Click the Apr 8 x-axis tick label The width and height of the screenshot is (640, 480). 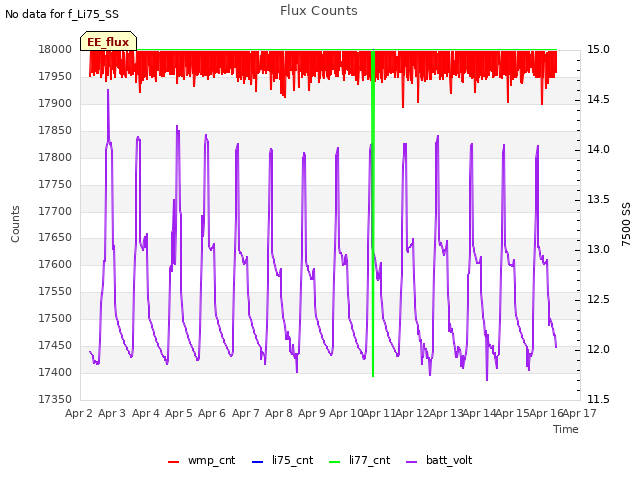[279, 413]
